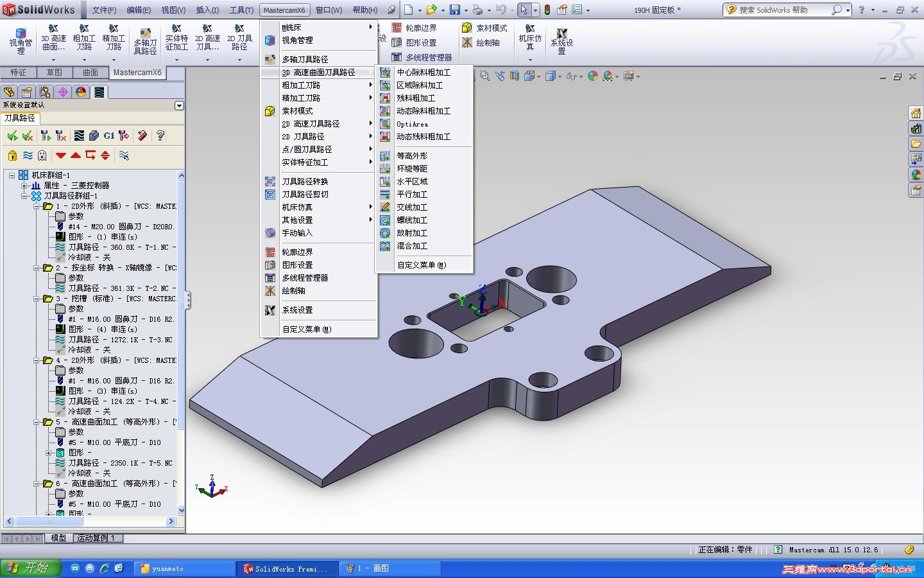Click Mastercam.dll 15.0.12.6 in the status bar
This screenshot has width=924, height=578.
[834, 550]
